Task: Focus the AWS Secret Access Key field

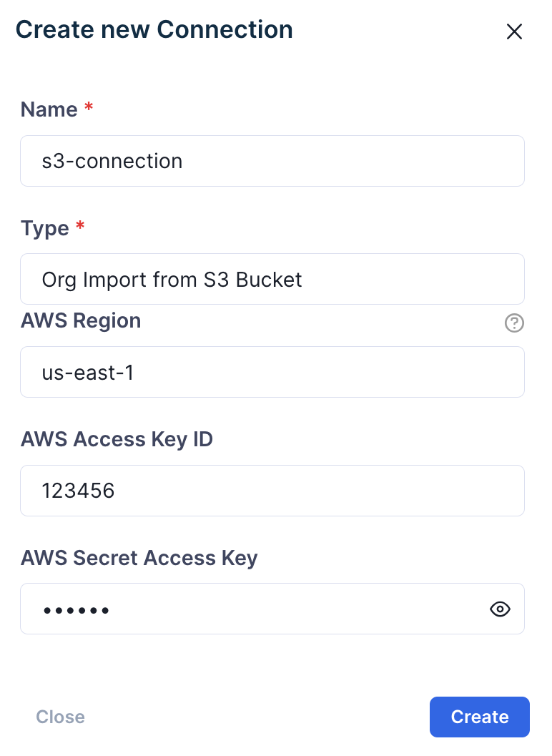Action: (250, 609)
